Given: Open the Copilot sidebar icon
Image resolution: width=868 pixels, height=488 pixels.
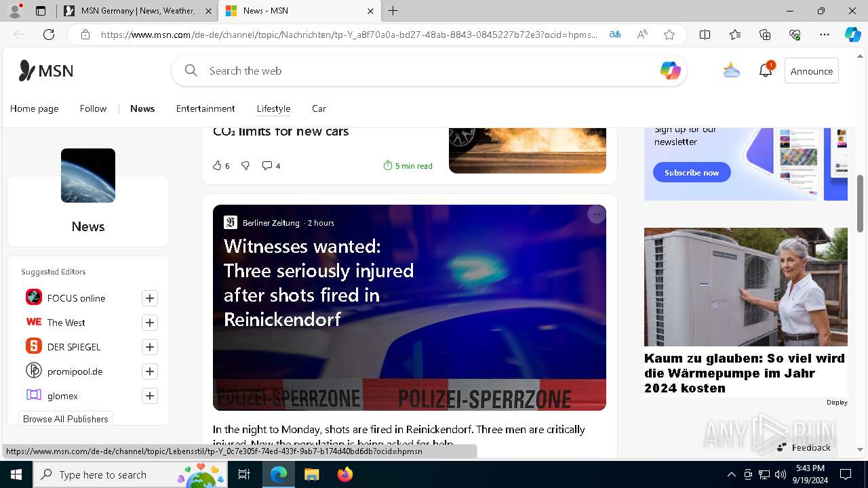Looking at the screenshot, I should pos(852,35).
